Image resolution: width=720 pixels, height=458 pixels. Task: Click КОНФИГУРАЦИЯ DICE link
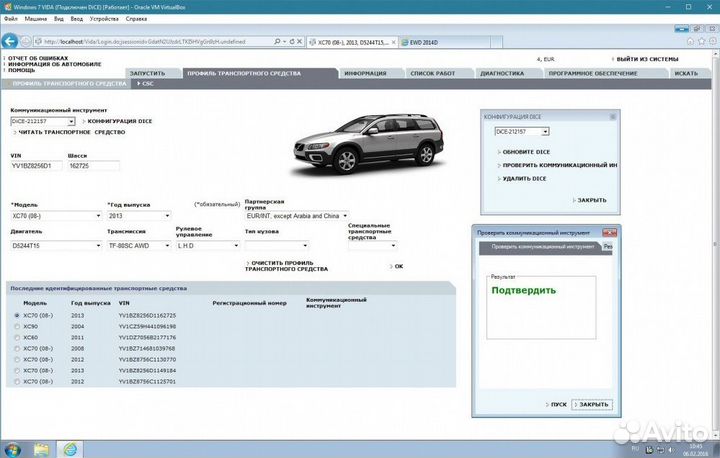point(119,121)
